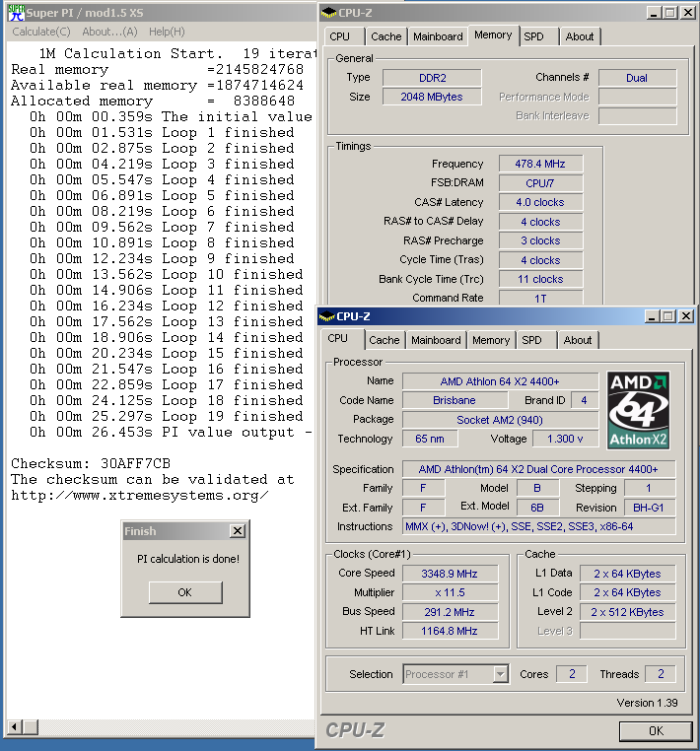Minimize the back CPU-Z Memory window

pos(654,13)
